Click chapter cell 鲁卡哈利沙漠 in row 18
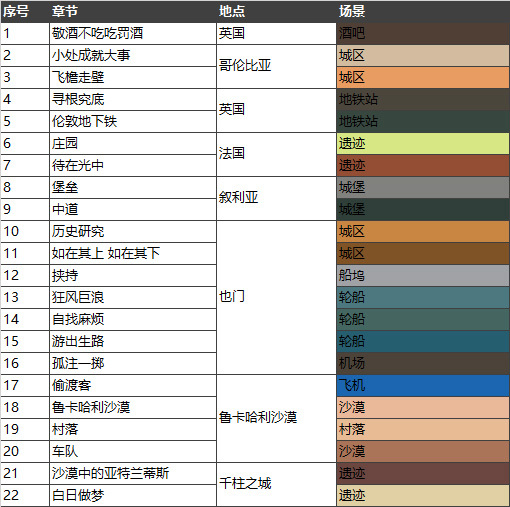This screenshot has height=507, width=510. pos(133,407)
